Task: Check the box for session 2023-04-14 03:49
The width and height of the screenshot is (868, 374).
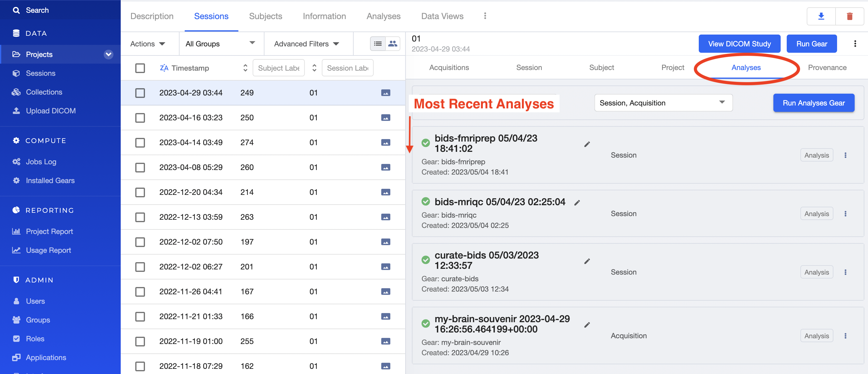Action: [140, 142]
